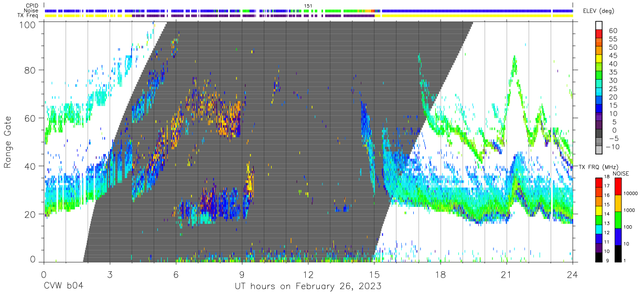This screenshot has height=297, width=644.
Task: Click the 'CPID' row label
Action: (31, 6)
